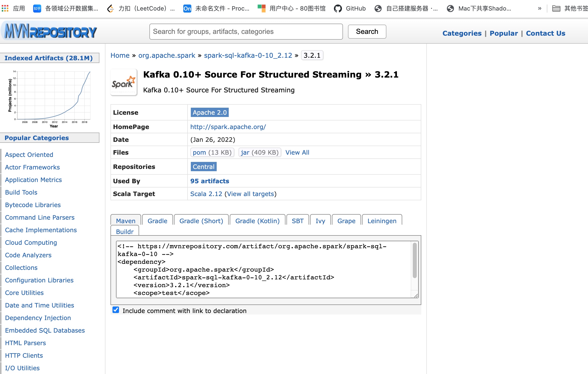Click the dependency snippet scrollbar
The height and width of the screenshot is (374, 588).
click(x=415, y=260)
